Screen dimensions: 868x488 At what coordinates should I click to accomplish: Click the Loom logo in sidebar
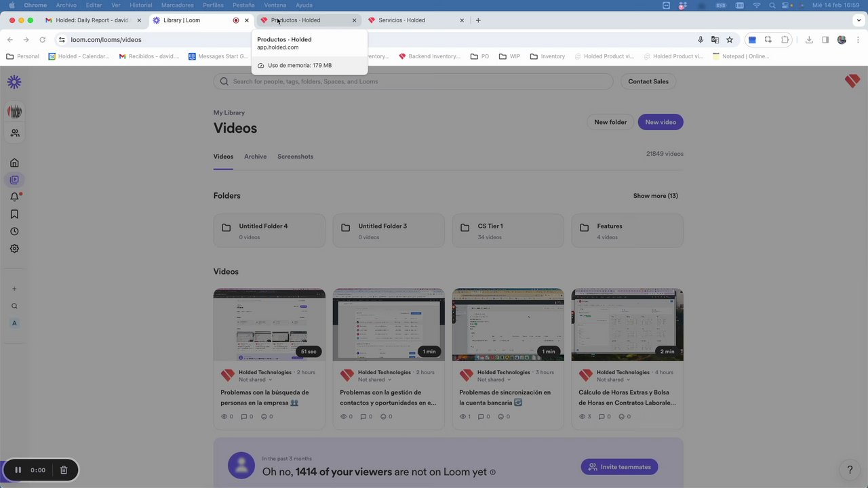point(14,82)
